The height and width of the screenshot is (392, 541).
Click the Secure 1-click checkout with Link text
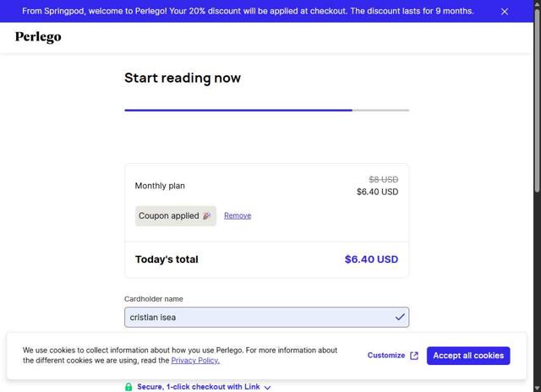pyautogui.click(x=199, y=387)
